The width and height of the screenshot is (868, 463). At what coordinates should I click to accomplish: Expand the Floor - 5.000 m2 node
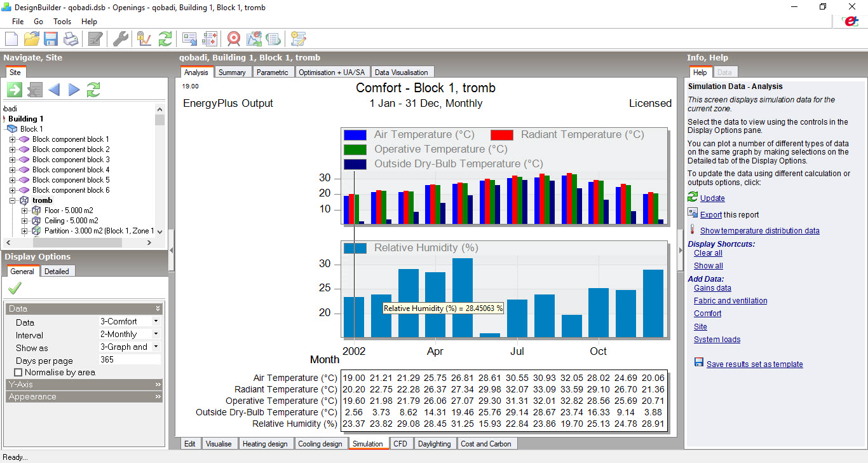point(25,211)
